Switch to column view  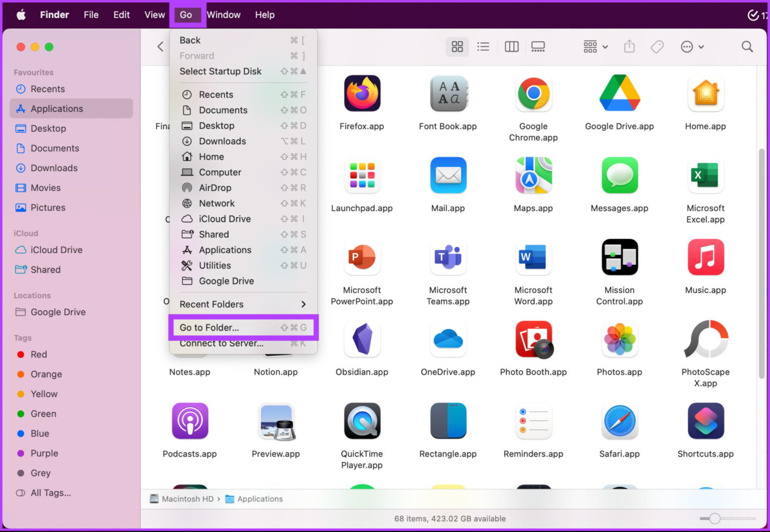511,47
